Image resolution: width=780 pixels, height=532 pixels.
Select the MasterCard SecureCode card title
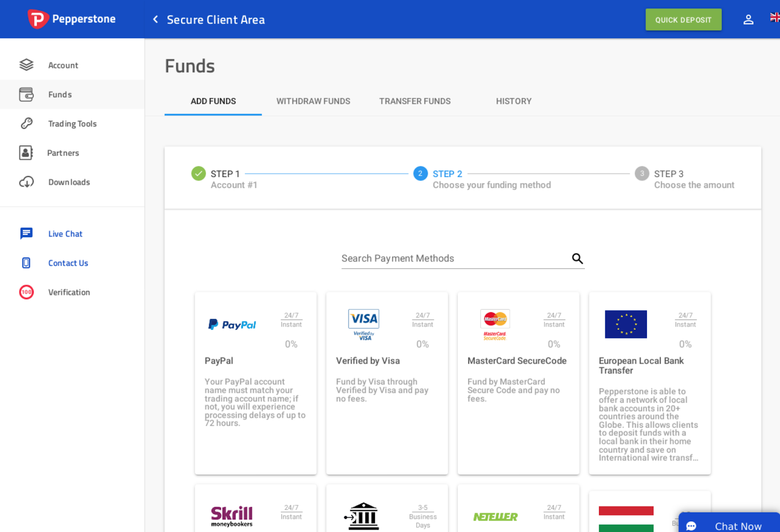[517, 361]
